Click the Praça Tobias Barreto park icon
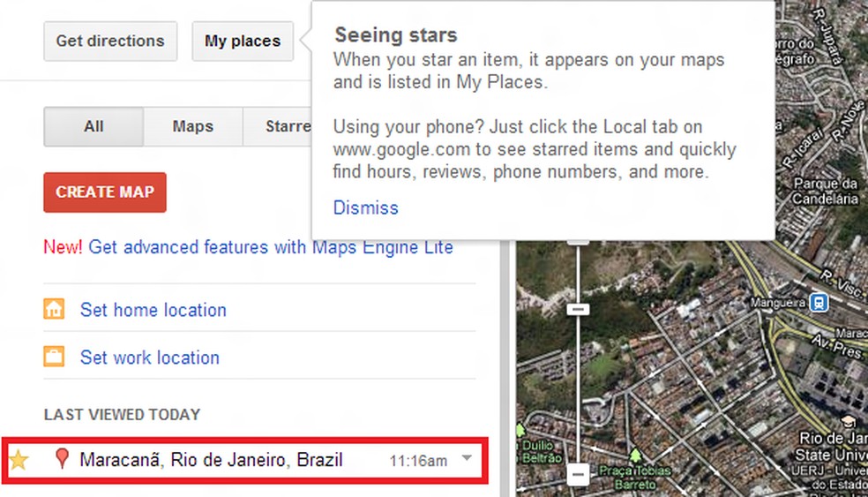The image size is (868, 497). point(634,455)
